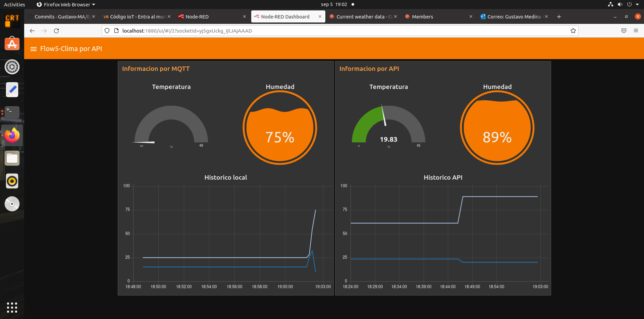Click the Flow5-Clima por API title
This screenshot has width=644, height=319.
pos(71,49)
